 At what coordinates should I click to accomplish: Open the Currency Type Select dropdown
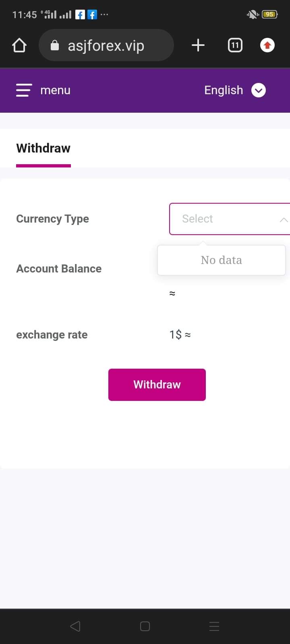tap(230, 219)
